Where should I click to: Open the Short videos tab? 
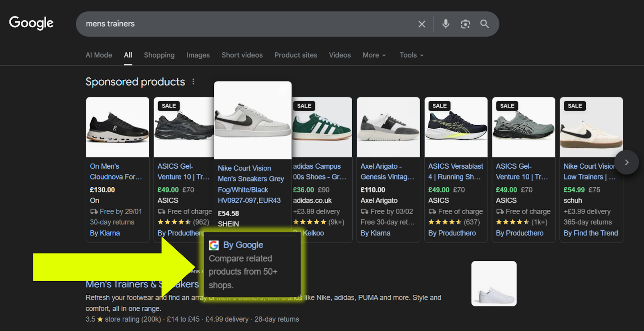coord(242,55)
